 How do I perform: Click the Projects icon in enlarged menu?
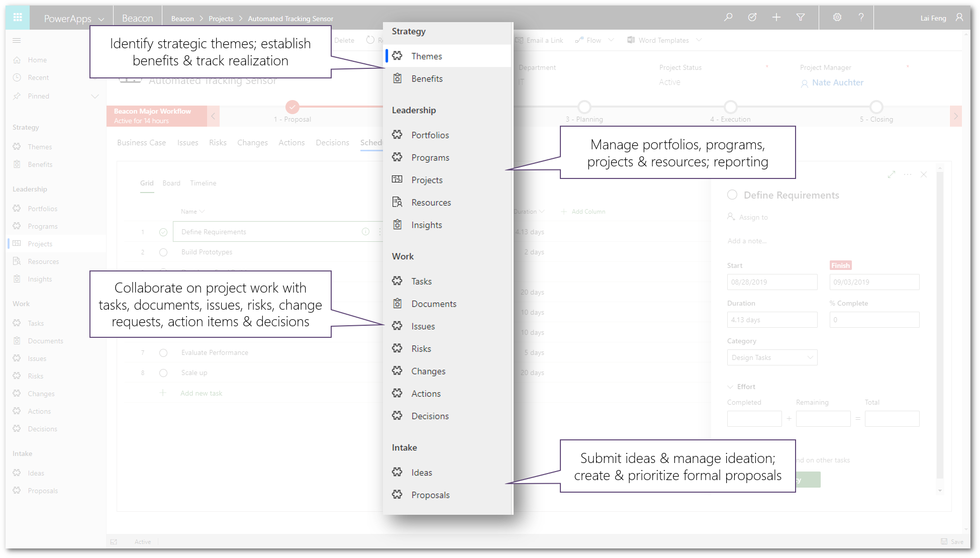[398, 179]
